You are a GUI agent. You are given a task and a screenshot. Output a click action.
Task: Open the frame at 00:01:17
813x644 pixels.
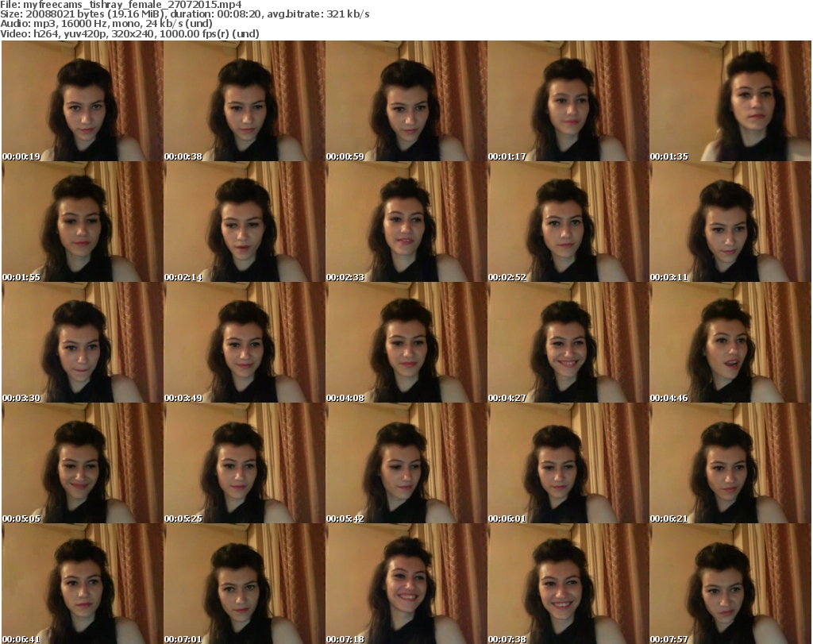(568, 101)
